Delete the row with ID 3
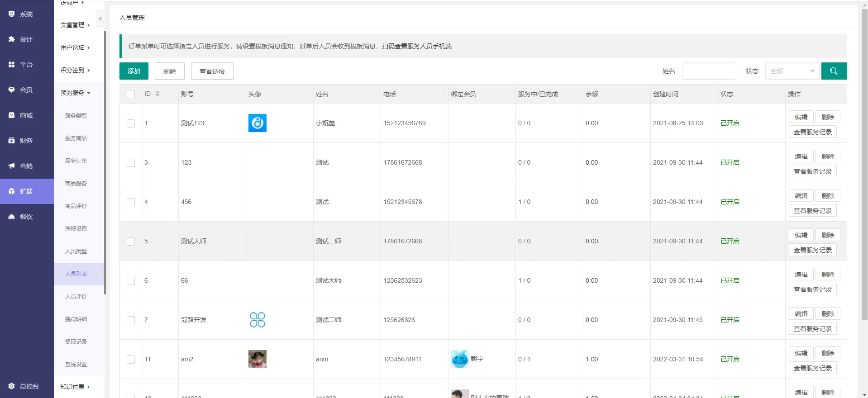868x398 pixels. pyautogui.click(x=828, y=156)
